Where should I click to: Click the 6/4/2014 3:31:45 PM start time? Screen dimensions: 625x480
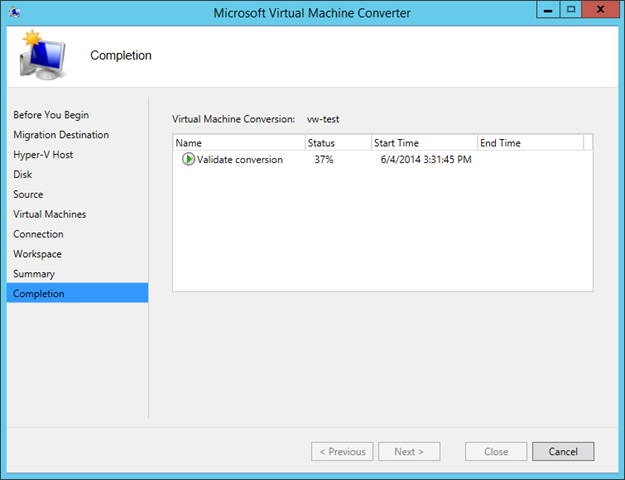(426, 159)
